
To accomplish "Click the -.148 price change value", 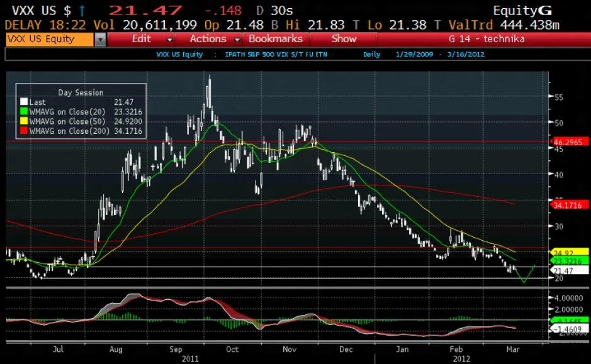I will coord(223,11).
